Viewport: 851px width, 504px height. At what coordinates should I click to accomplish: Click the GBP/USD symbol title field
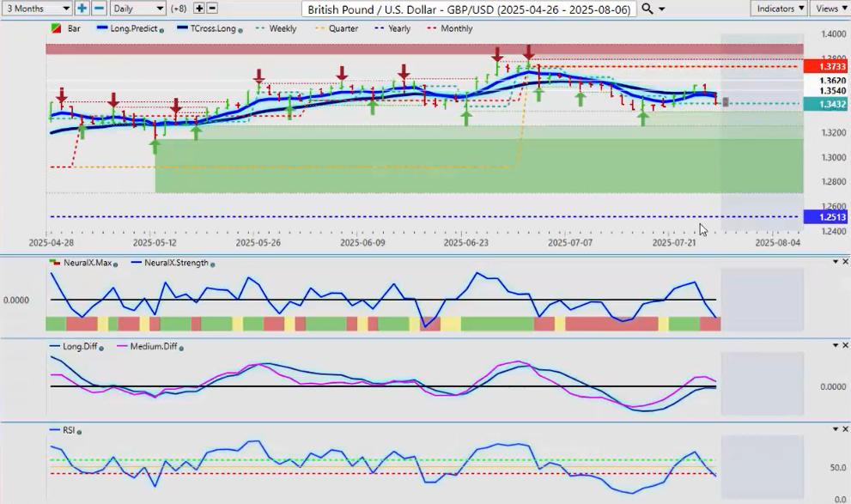click(469, 9)
